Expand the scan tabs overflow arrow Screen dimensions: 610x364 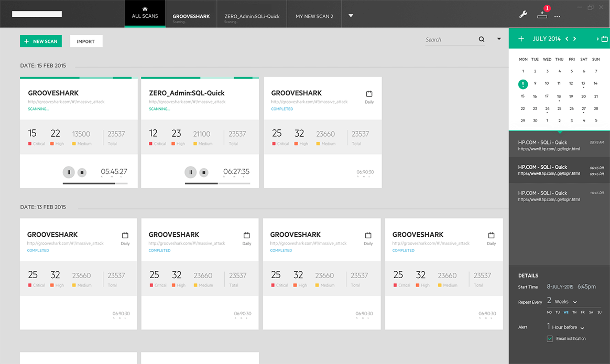coord(351,16)
